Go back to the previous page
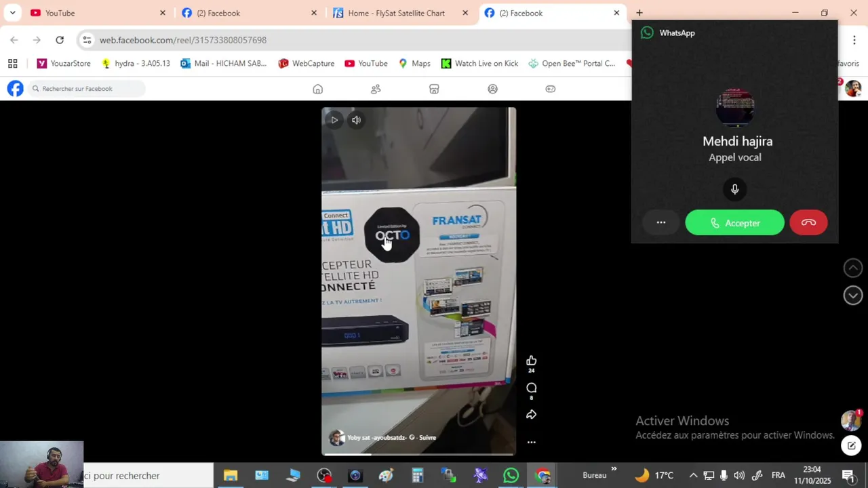The image size is (868, 488). (x=14, y=40)
